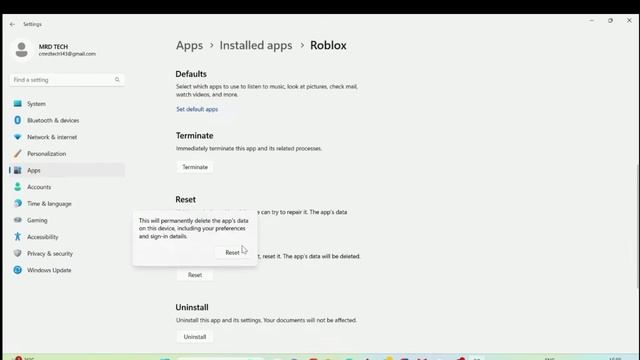Open the Windows Update icon

[x=18, y=270]
